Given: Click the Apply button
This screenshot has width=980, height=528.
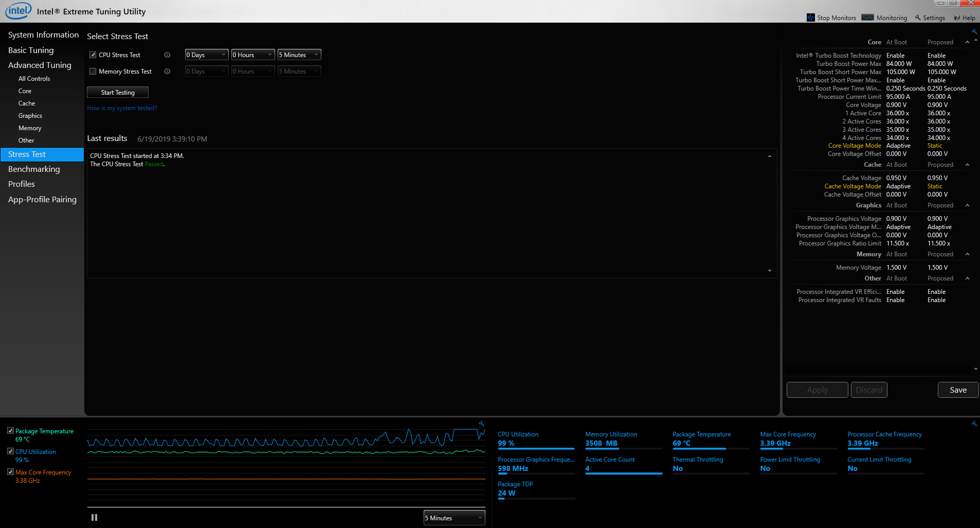Looking at the screenshot, I should 817,390.
